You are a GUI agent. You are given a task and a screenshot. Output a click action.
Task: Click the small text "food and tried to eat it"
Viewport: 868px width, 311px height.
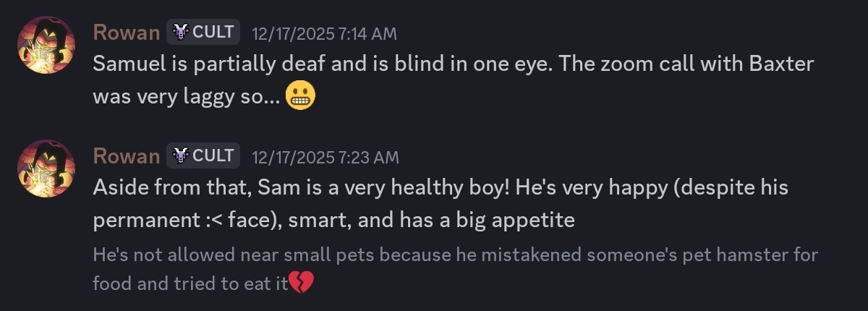click(191, 284)
